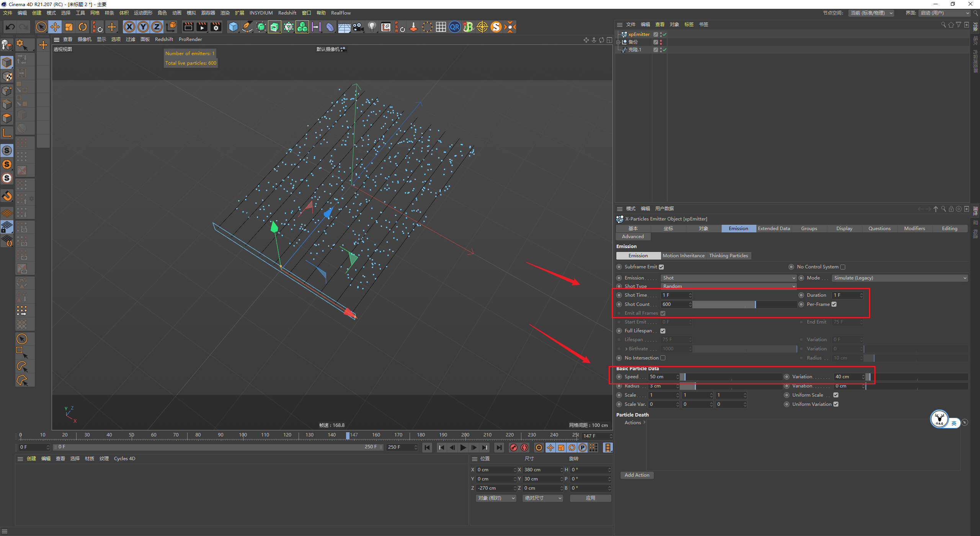Click the Camera object icon
Image resolution: width=980 pixels, height=536 pixels.
[x=358, y=27]
